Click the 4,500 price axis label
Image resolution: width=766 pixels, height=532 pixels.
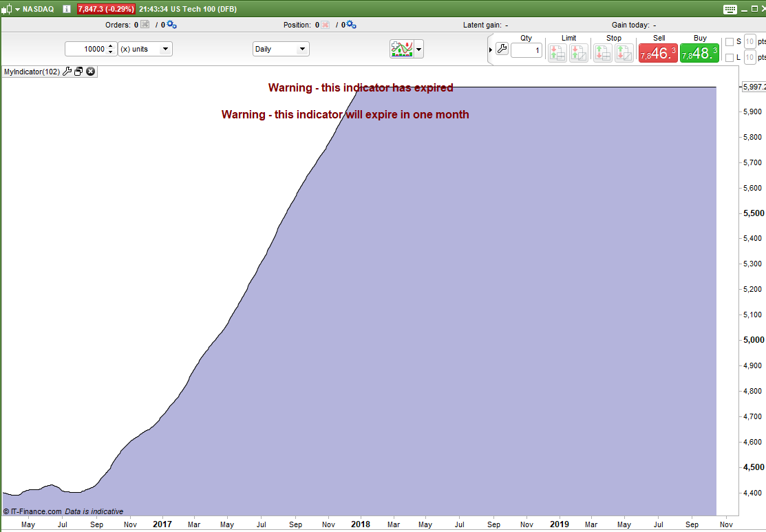point(754,467)
